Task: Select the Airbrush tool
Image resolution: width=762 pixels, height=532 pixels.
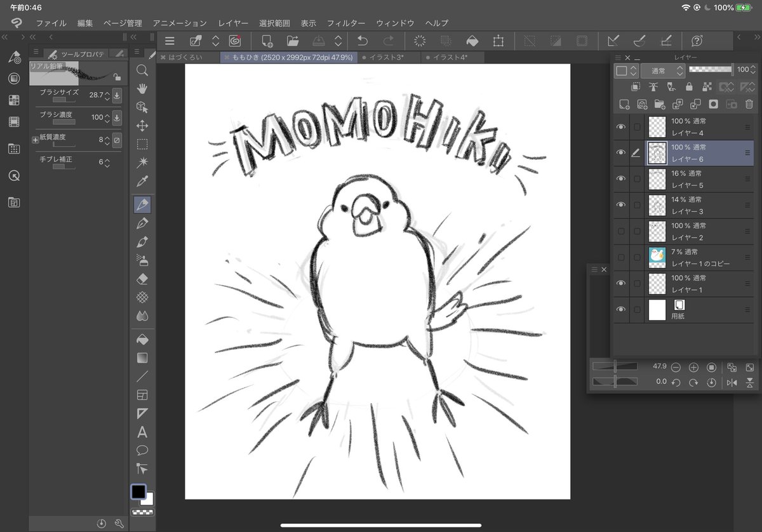Action: 142,260
